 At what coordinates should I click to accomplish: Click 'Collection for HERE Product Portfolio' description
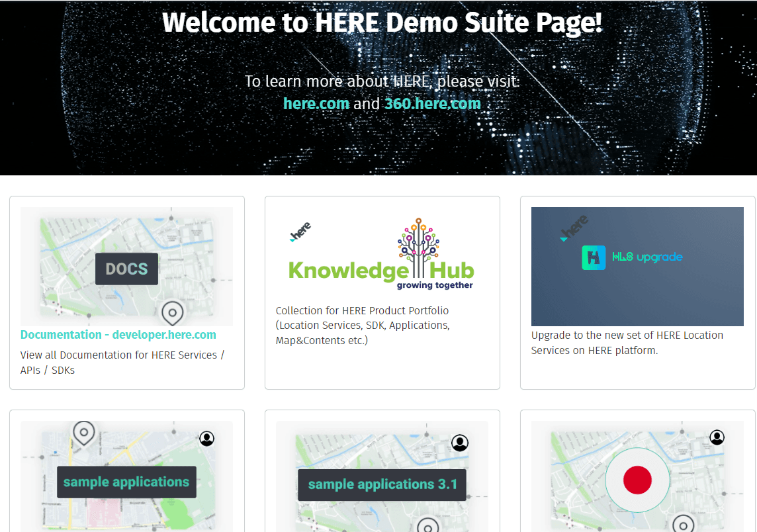[x=363, y=326]
